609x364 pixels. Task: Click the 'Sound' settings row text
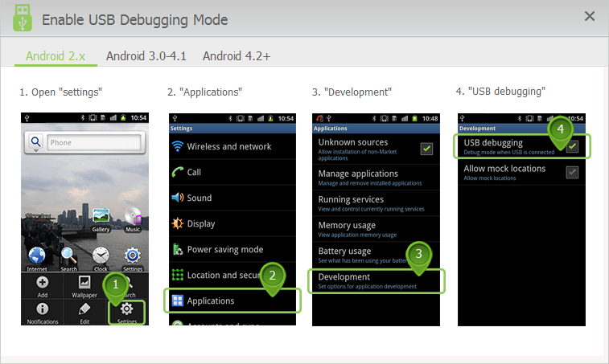click(x=200, y=198)
